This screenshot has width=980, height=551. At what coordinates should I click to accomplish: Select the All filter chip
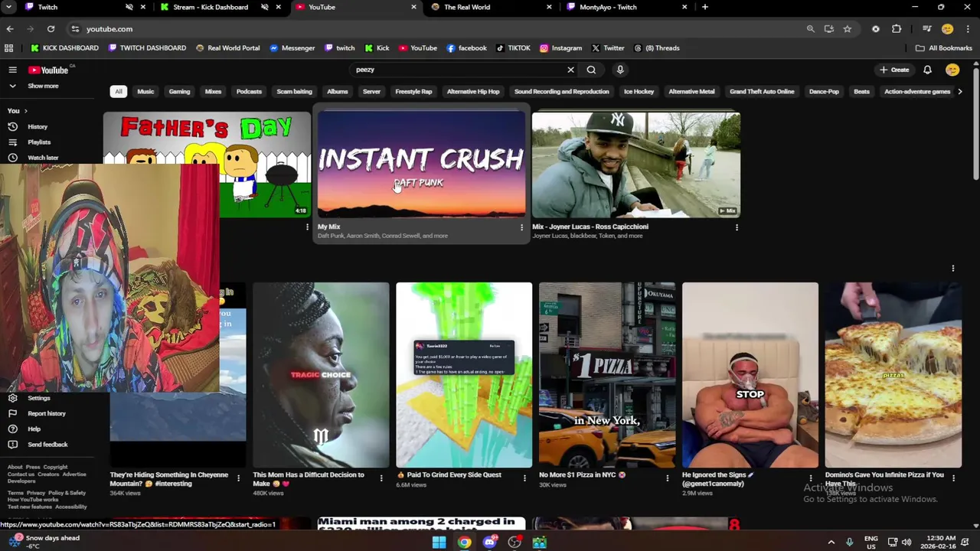tap(118, 92)
